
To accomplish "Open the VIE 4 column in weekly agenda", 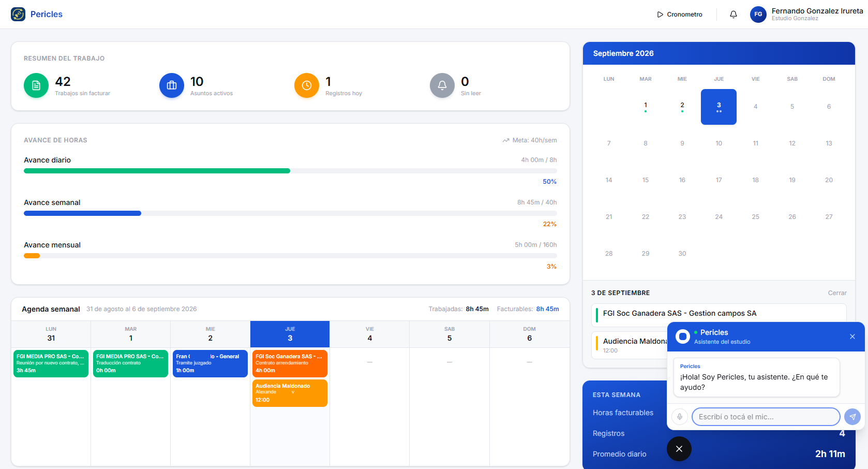I will tap(370, 334).
